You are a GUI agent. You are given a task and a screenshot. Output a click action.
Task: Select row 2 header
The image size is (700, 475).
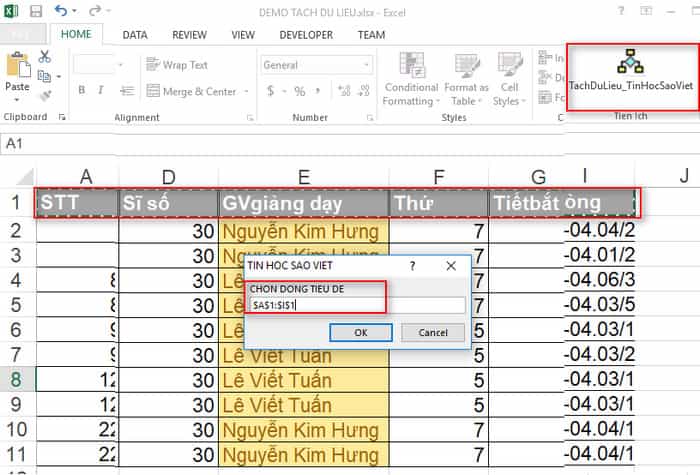pos(17,231)
